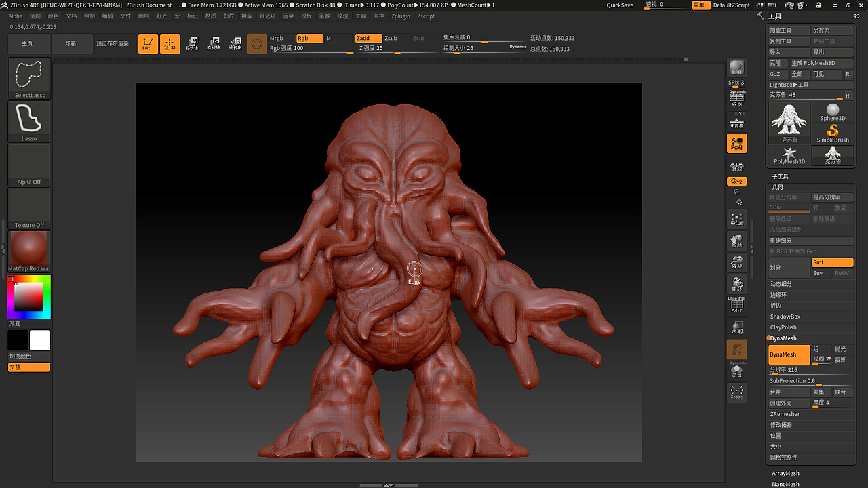The image size is (868, 488).
Task: Click the SelectLasso brush icon
Action: (28, 75)
